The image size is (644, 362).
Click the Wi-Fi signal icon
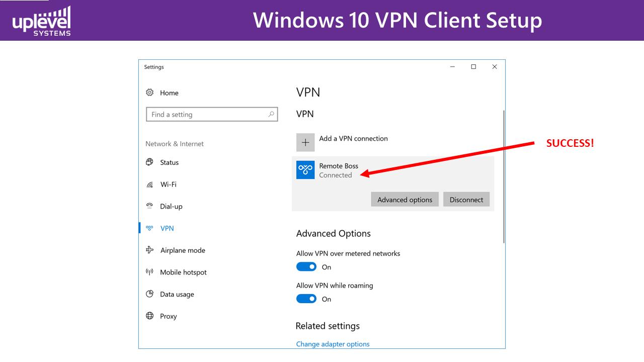point(149,185)
